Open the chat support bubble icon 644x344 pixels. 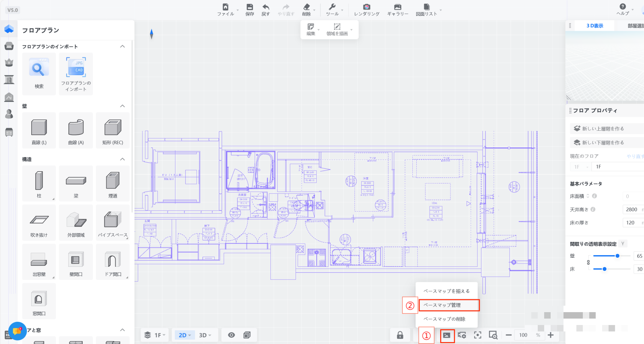(x=17, y=331)
